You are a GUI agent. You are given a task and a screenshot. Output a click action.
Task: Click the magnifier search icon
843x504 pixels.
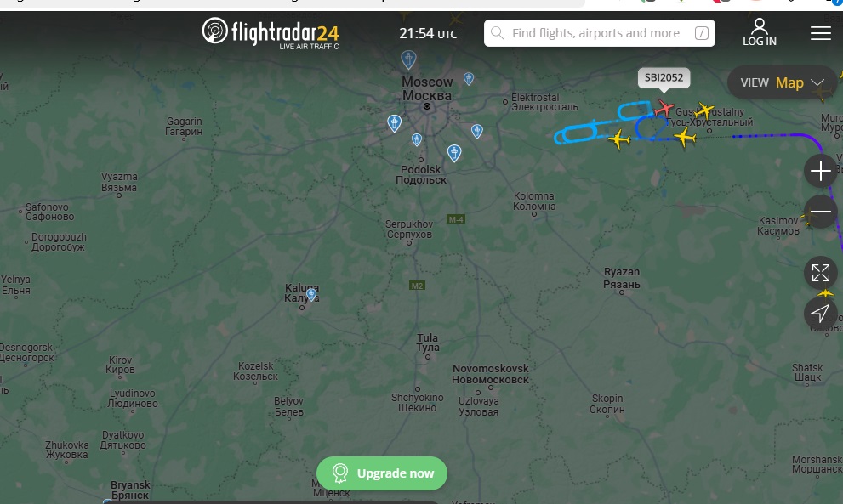498,33
